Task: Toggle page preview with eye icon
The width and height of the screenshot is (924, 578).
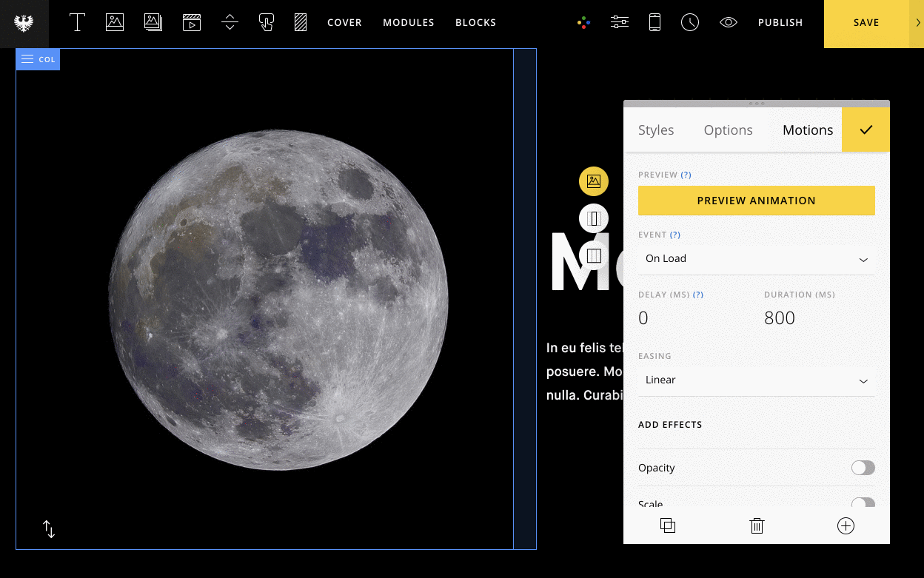Action: pos(729,22)
